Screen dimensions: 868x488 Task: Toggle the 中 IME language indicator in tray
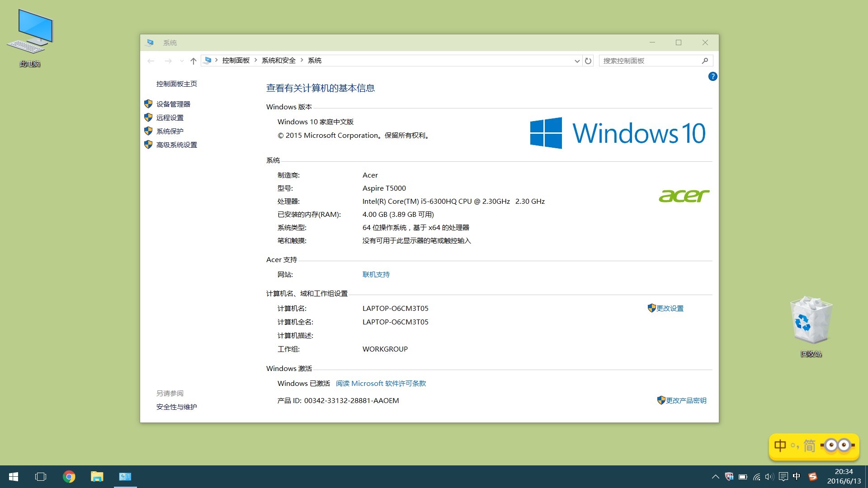point(797,476)
